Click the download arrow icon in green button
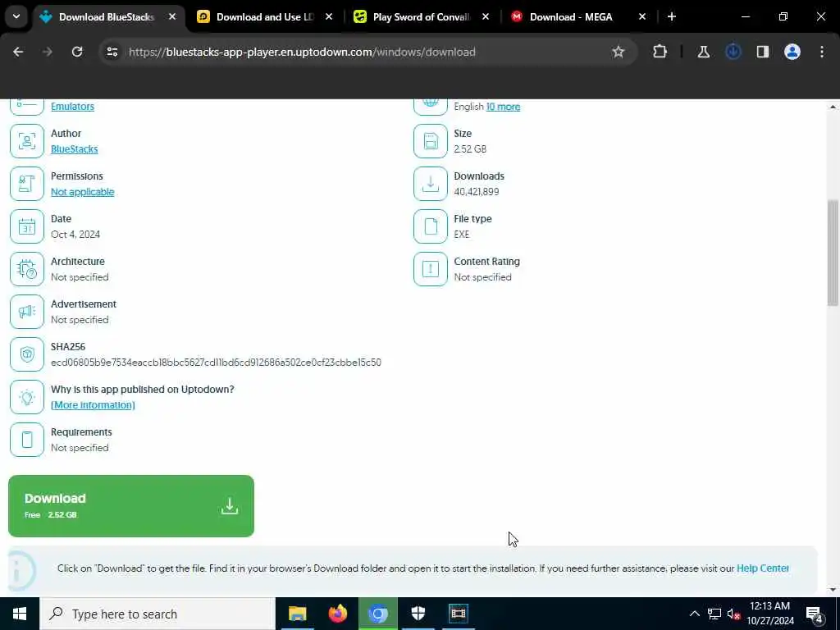840x630 pixels. [x=230, y=505]
